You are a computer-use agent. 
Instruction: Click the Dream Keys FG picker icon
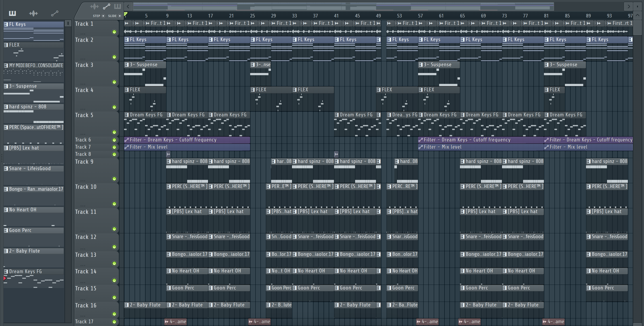click(6, 272)
